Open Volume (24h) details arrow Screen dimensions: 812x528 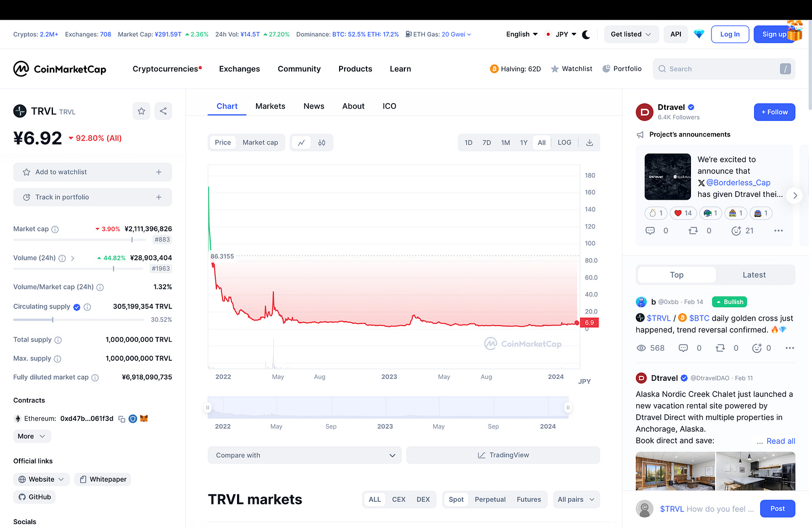[x=72, y=258]
